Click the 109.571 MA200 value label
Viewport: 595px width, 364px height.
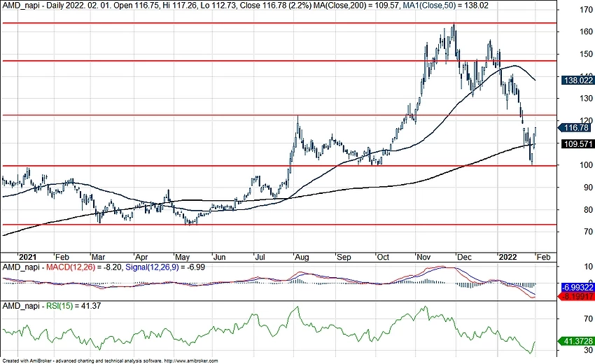(577, 144)
